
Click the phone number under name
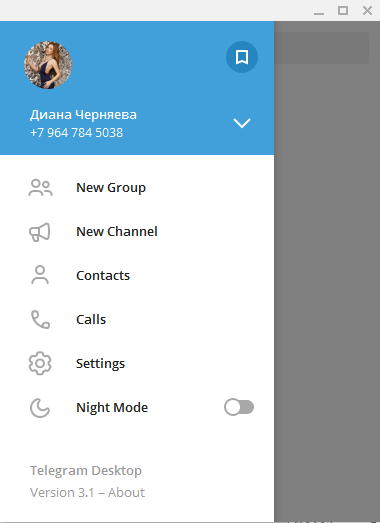point(76,133)
